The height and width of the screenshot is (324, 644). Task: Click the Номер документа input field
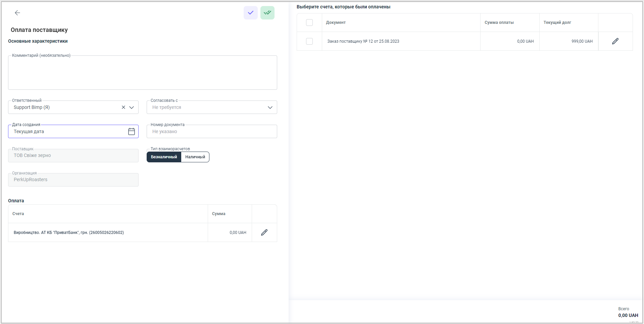click(211, 131)
